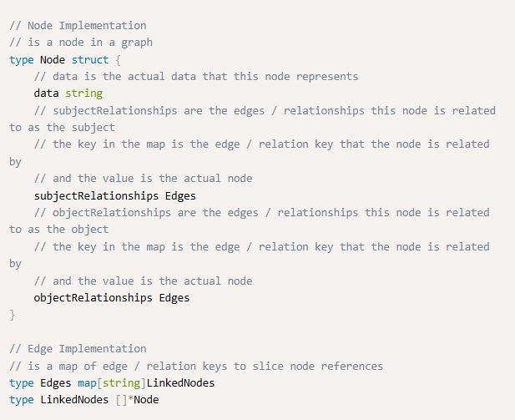Image resolution: width=515 pixels, height=420 pixels.
Task: Click the 'type' keyword before Node struct
Action: pyautogui.click(x=22, y=59)
